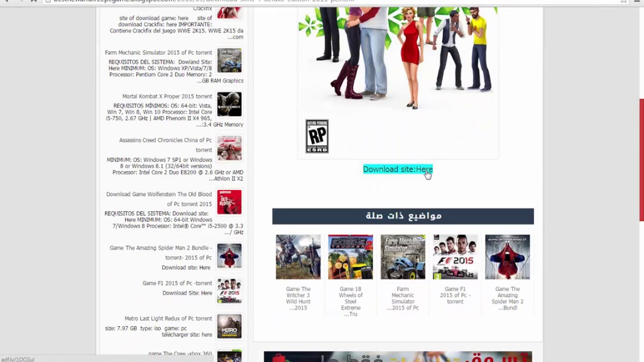Click Game F1 2015 of Pc related caption

[x=455, y=296]
